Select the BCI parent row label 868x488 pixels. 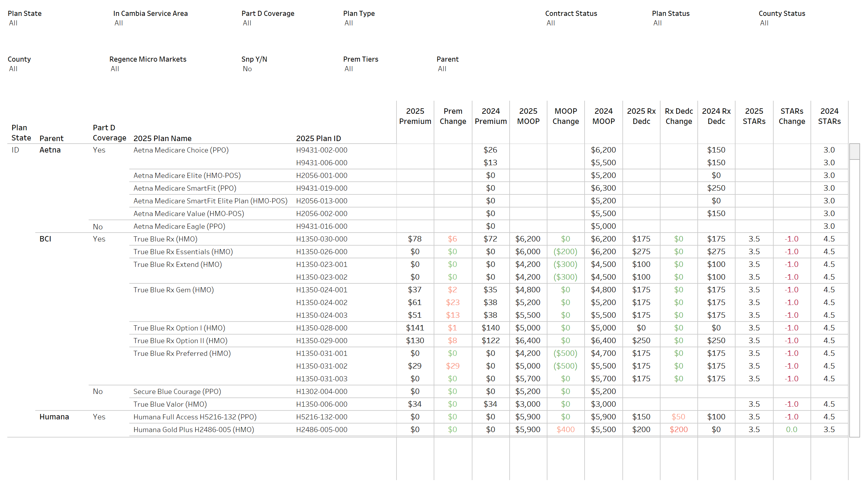click(45, 239)
